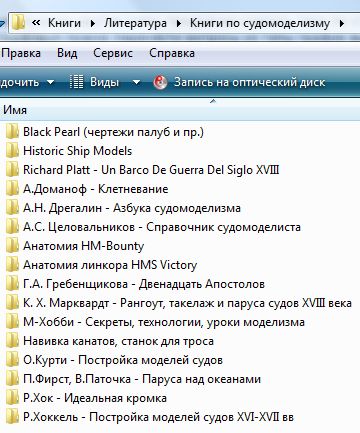Click the optical disc burn icon
The width and height of the screenshot is (360, 433).
pyautogui.click(x=160, y=82)
